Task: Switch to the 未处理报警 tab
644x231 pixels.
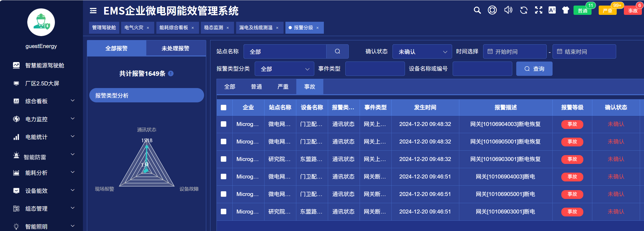Action: 175,48
